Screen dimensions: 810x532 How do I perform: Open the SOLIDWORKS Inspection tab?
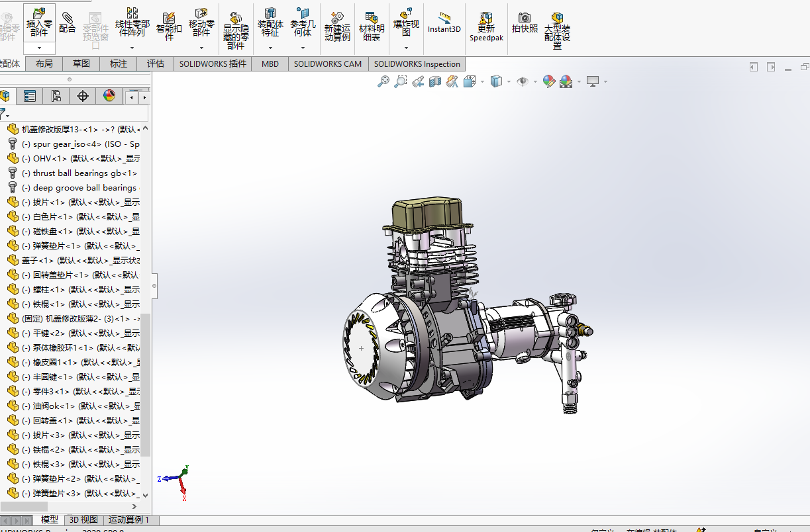[417, 64]
